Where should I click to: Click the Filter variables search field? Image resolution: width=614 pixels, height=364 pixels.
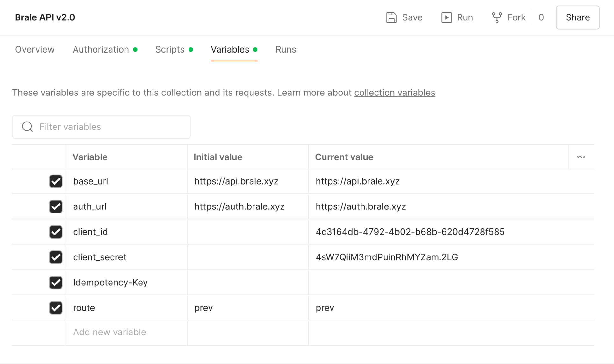(x=108, y=127)
